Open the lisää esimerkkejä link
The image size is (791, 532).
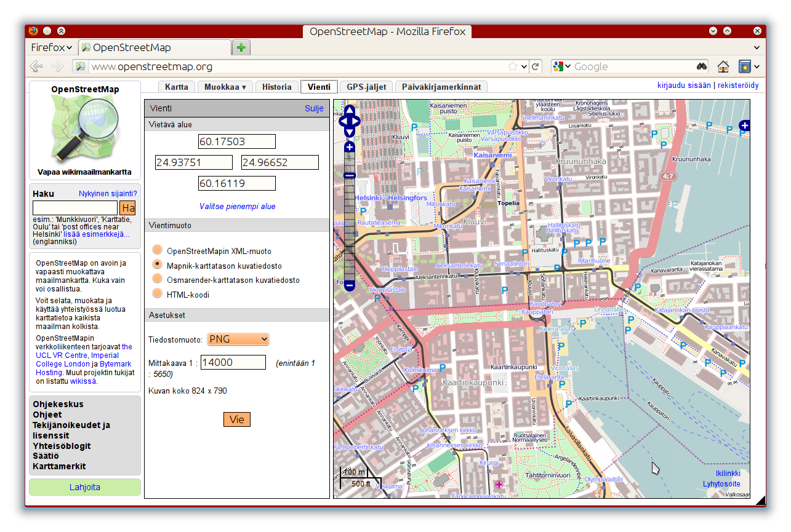click(x=97, y=234)
